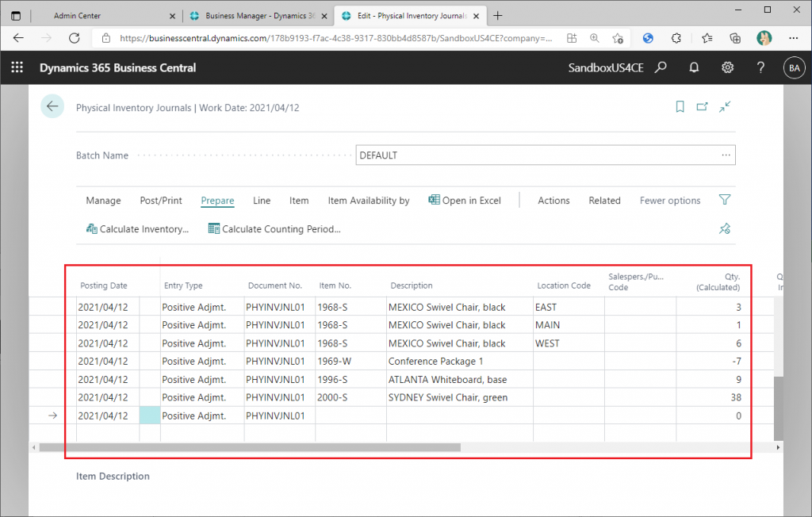This screenshot has height=517, width=812.
Task: Open the Batch Name lookup ellipsis
Action: coord(726,155)
